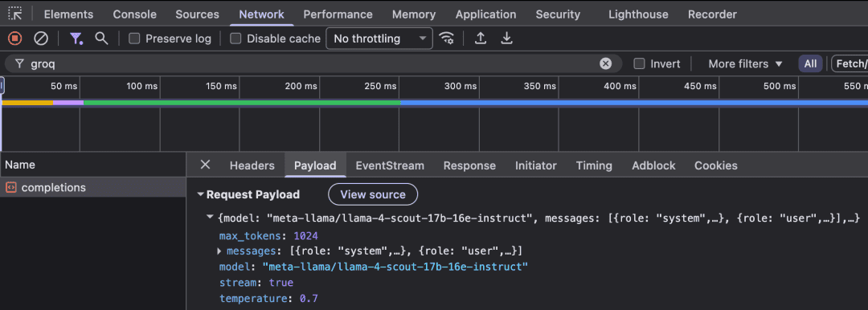Open More filters dropdown
Screen dimensions: 868x310
746,63
